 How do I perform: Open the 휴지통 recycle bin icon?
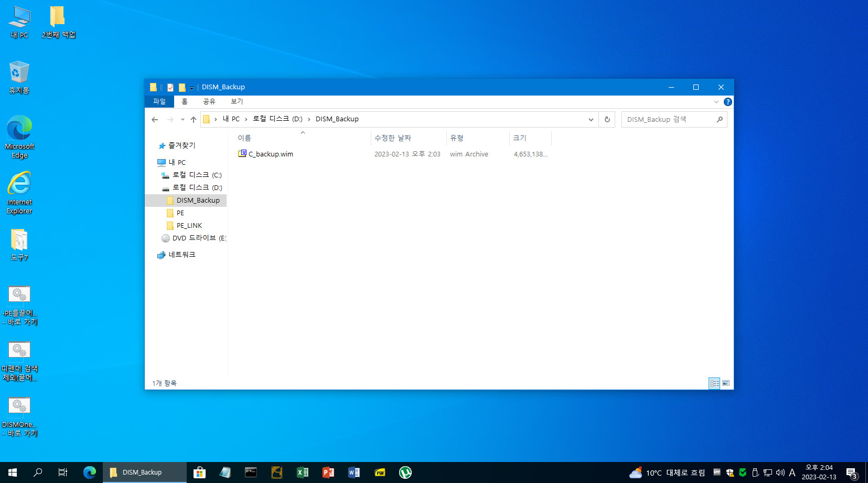pyautogui.click(x=19, y=78)
